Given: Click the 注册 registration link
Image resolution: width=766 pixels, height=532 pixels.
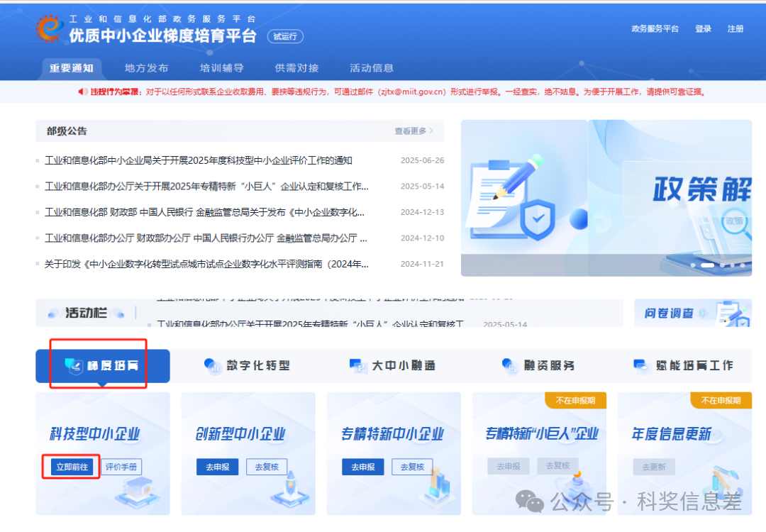Looking at the screenshot, I should coord(736,29).
